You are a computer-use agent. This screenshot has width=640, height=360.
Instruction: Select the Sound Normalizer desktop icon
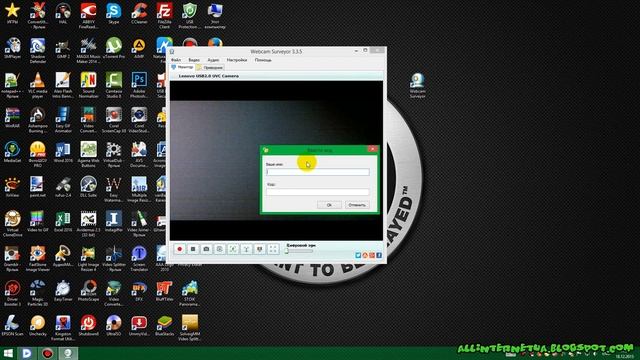(x=89, y=85)
